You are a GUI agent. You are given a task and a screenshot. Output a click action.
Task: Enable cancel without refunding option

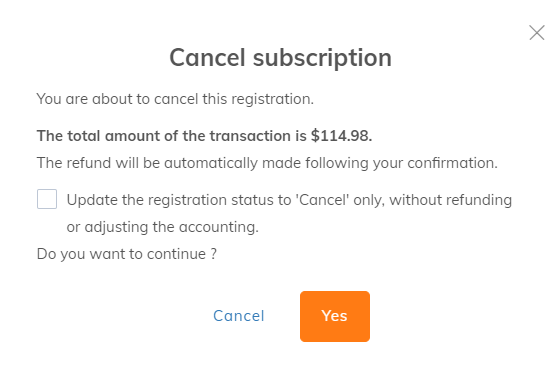[47, 199]
